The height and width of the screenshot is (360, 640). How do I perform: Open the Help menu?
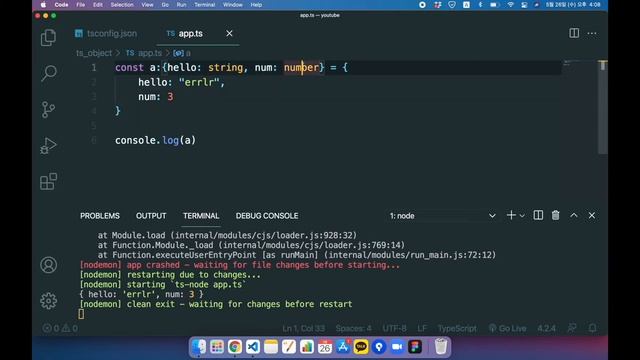256,5
